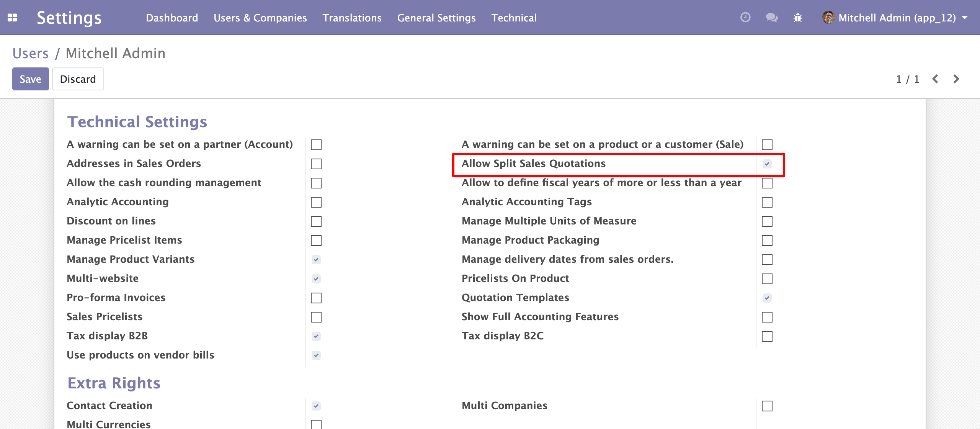This screenshot has width=980, height=429.
Task: Open Technical menu dropdown
Action: click(x=514, y=18)
